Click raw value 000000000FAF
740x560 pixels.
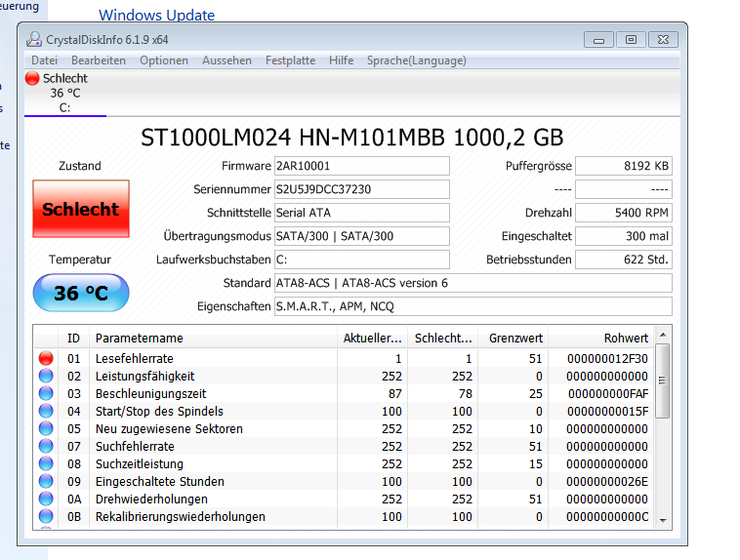click(x=608, y=393)
